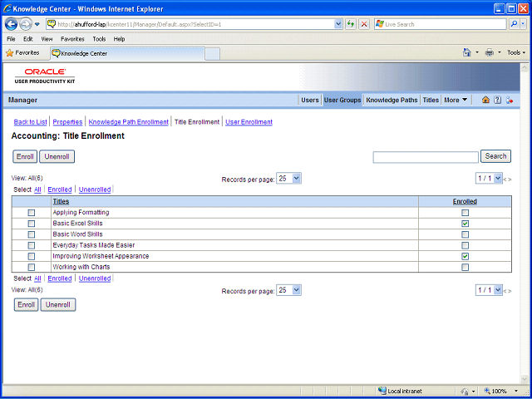The image size is (532, 399).
Task: Click the Print icon in command bar
Action: click(490, 52)
